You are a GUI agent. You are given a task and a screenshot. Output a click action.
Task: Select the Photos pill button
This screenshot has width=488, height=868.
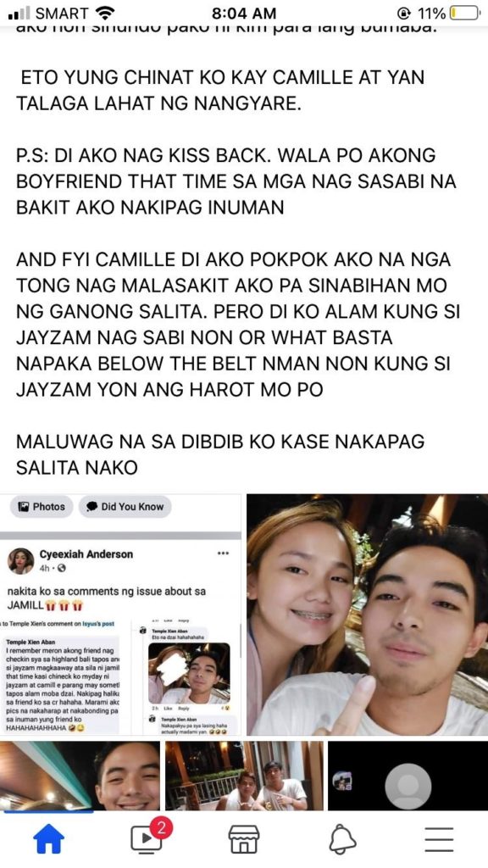pyautogui.click(x=42, y=507)
